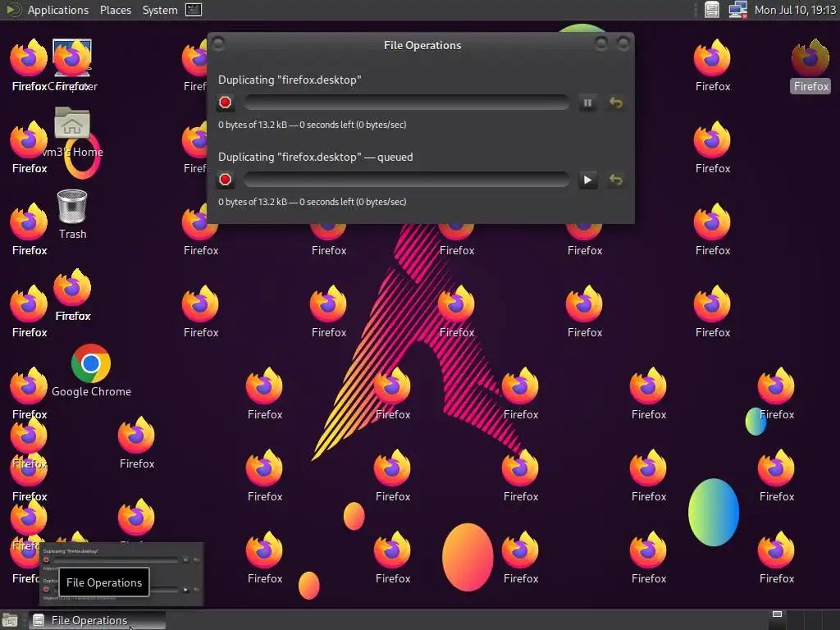Screen dimensions: 840x630
Task: Launch the terminal from top panel
Action: tap(194, 10)
